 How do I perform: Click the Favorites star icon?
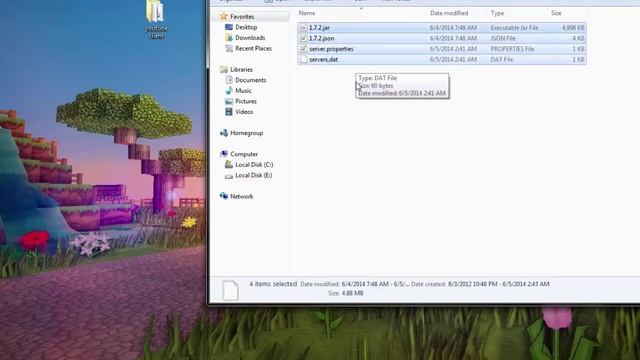click(223, 16)
